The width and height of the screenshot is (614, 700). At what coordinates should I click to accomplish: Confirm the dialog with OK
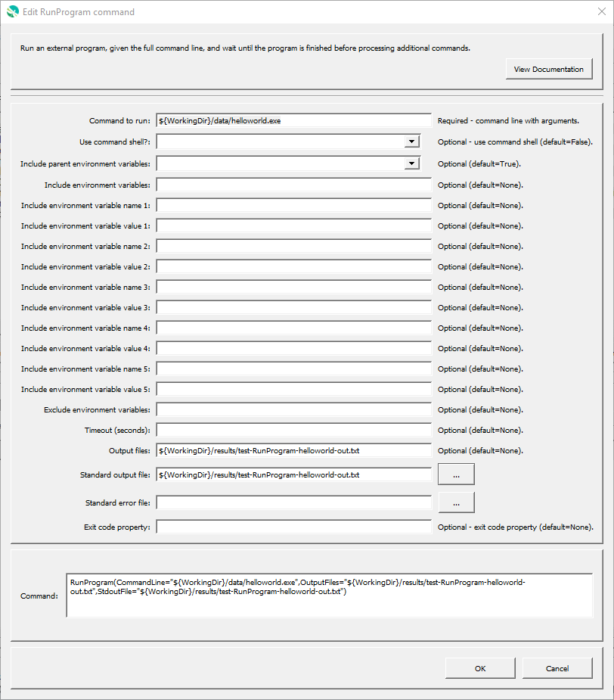click(x=480, y=668)
